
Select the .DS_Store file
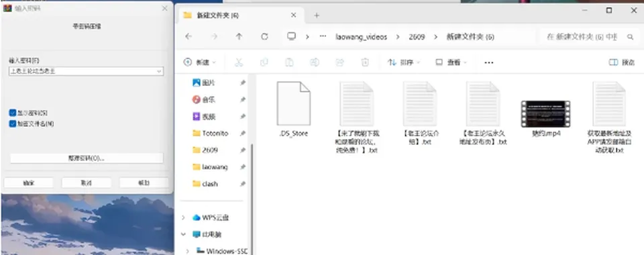tap(293, 109)
